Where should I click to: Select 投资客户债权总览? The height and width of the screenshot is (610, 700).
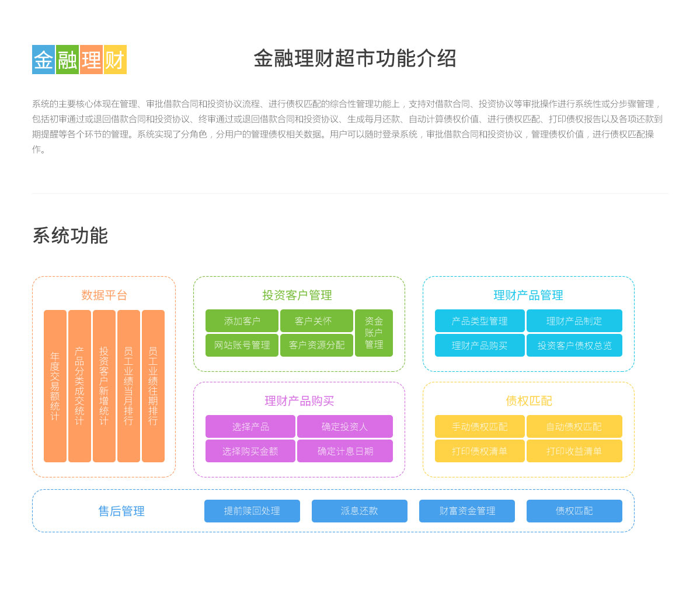coord(574,346)
